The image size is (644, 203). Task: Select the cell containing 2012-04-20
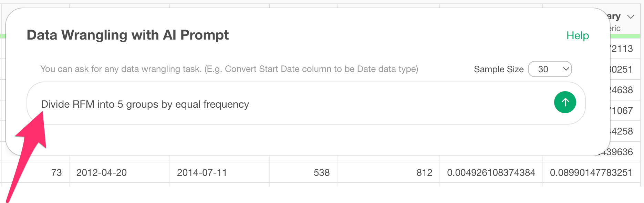coord(102,172)
